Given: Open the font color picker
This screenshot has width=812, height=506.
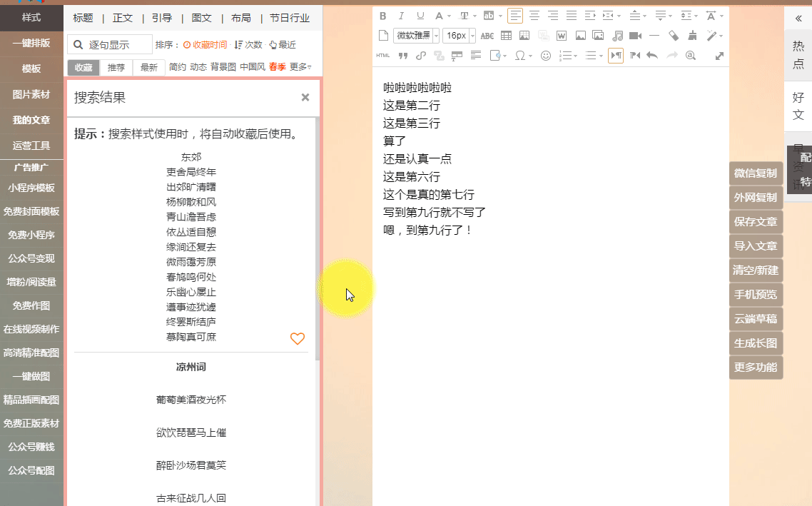Looking at the screenshot, I should tap(440, 16).
